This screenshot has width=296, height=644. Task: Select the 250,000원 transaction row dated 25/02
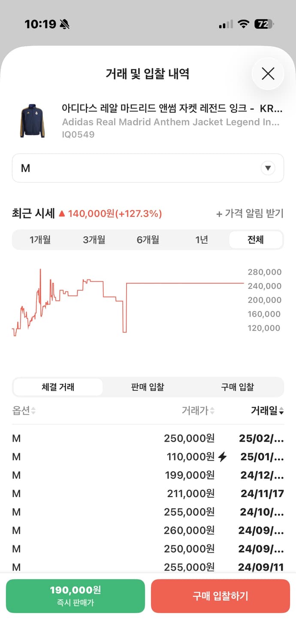coord(148,438)
